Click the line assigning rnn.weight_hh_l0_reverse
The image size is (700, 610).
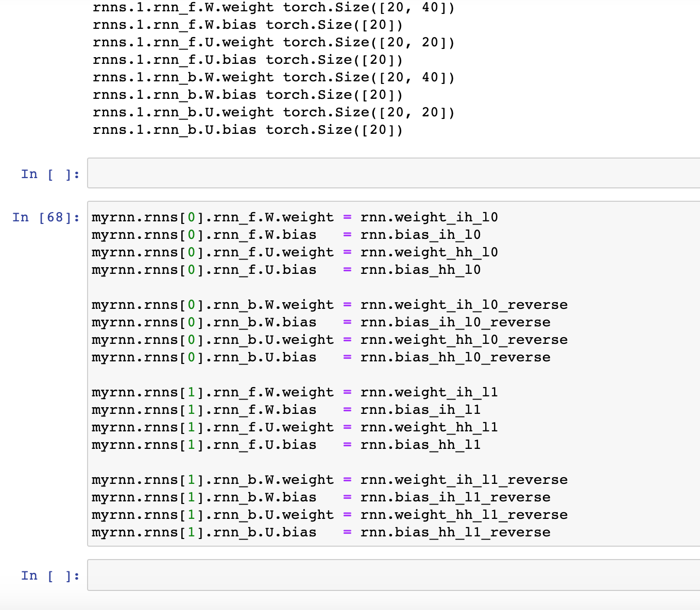pyautogui.click(x=330, y=340)
